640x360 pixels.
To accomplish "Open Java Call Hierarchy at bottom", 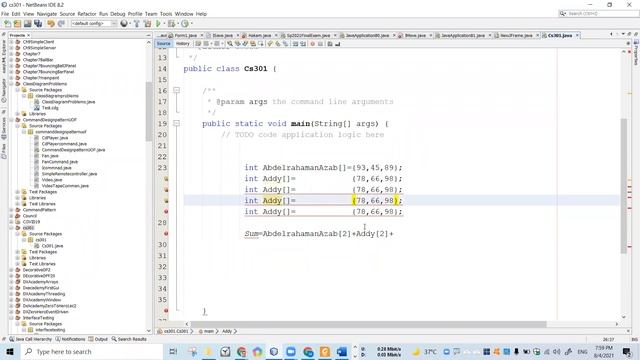I will 31,339.
